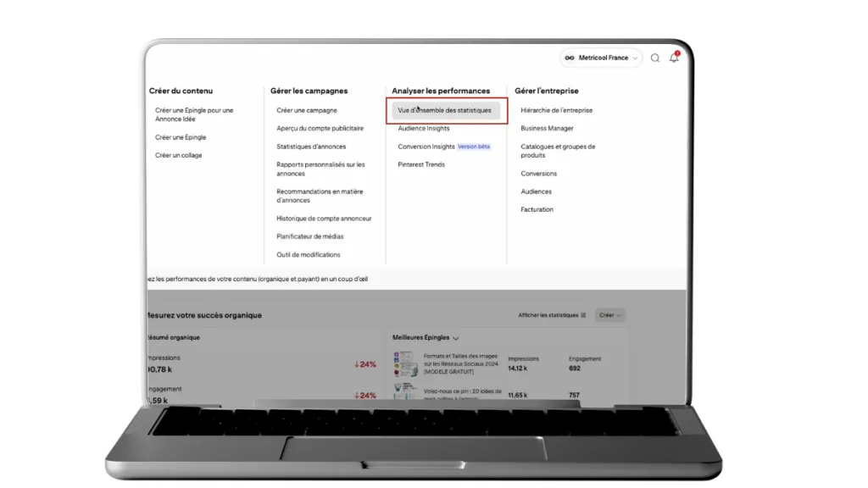Select Créer une campagne
868x488 pixels.
point(306,110)
